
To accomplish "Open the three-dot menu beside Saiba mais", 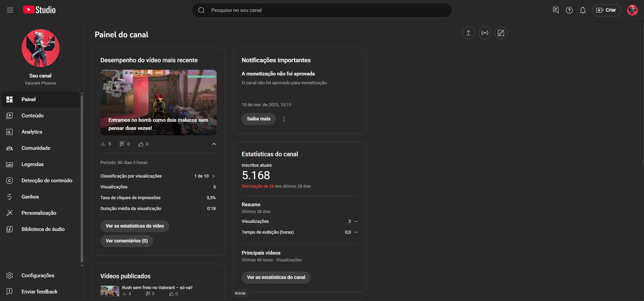I will coord(284,119).
